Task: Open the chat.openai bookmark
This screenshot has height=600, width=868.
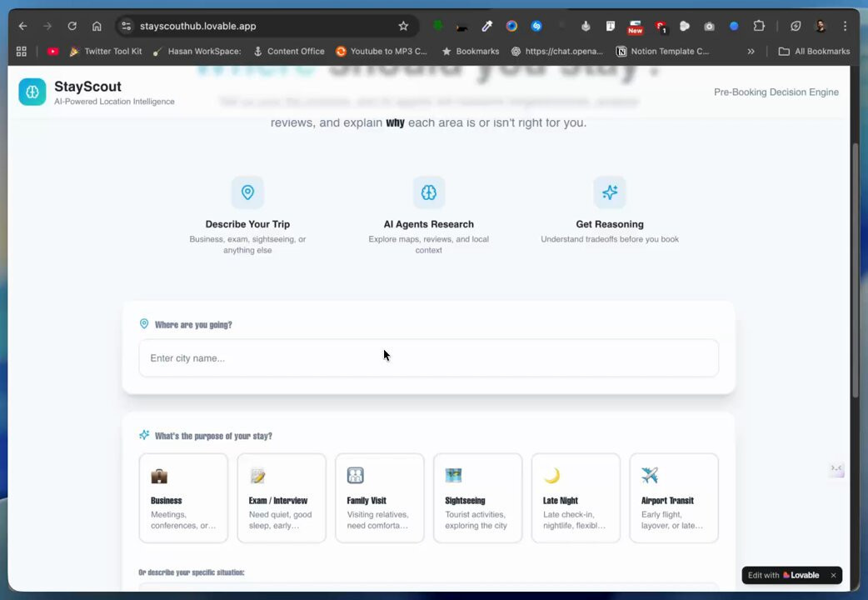Action: click(557, 52)
